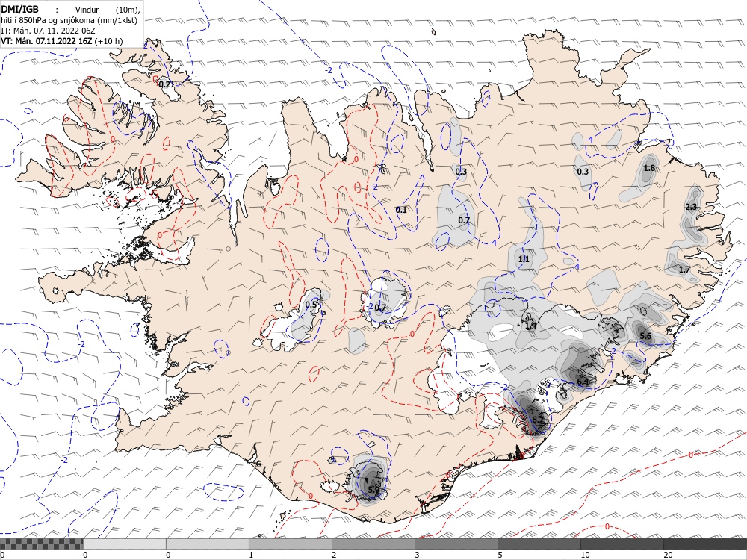Click the 0.5 snowfall value label
The width and height of the screenshot is (747, 560).
click(x=311, y=305)
